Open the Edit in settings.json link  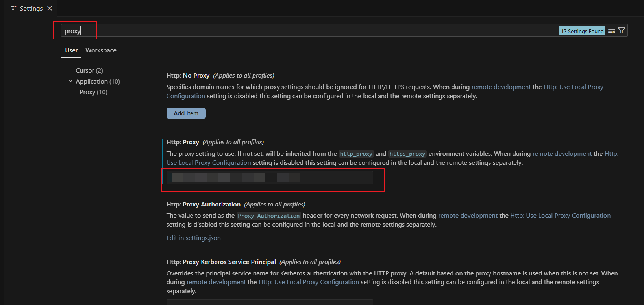click(x=193, y=238)
